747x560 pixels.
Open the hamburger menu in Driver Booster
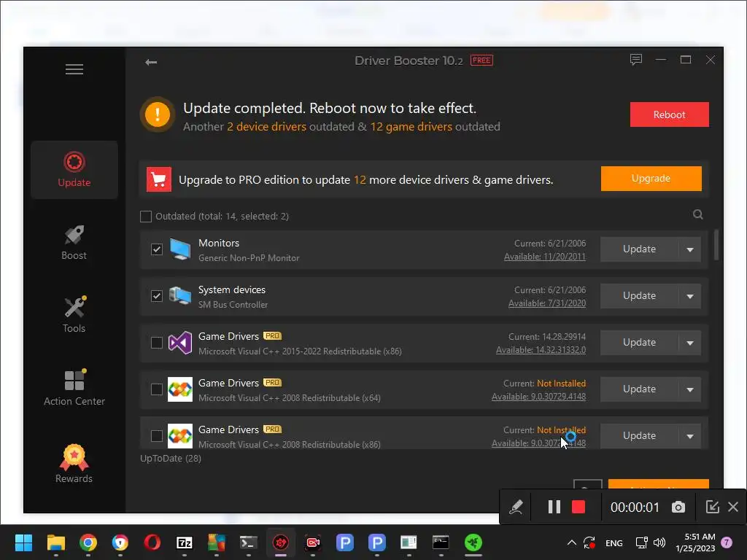click(74, 69)
